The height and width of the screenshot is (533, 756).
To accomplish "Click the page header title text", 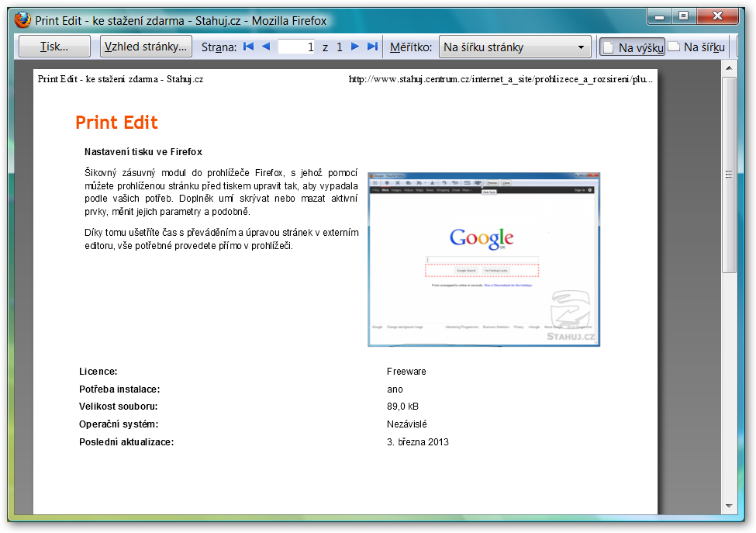I will coord(120,79).
